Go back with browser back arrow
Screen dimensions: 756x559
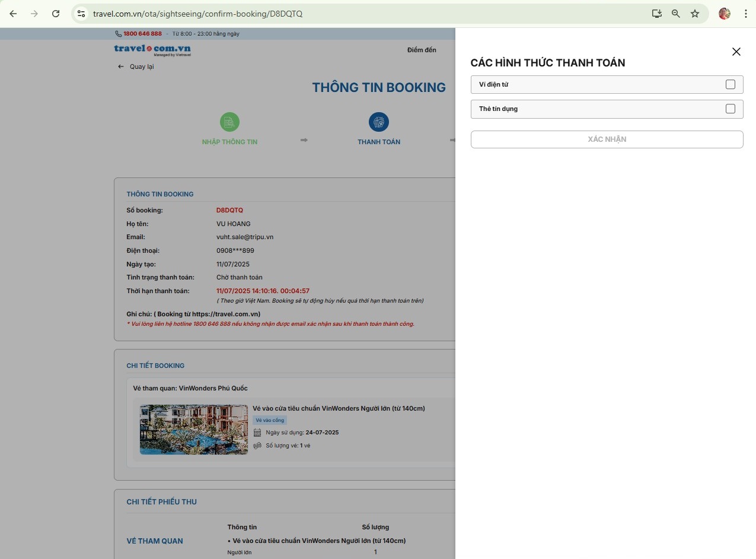tap(13, 14)
